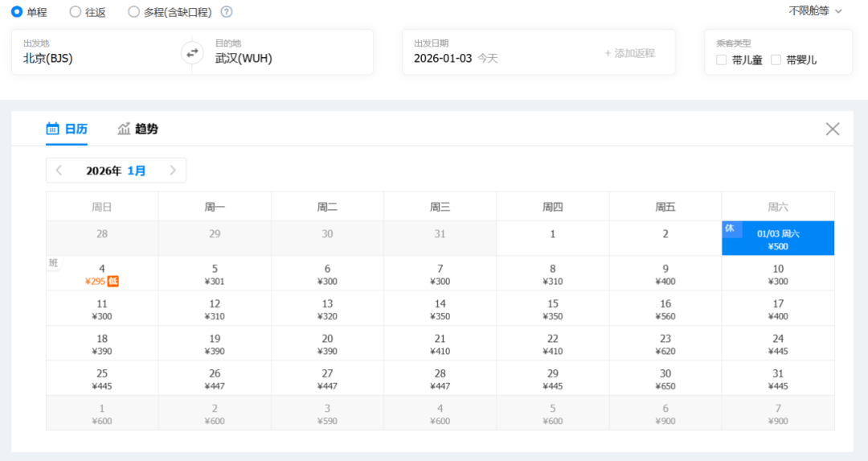Open the 2026年 year selector

(104, 171)
